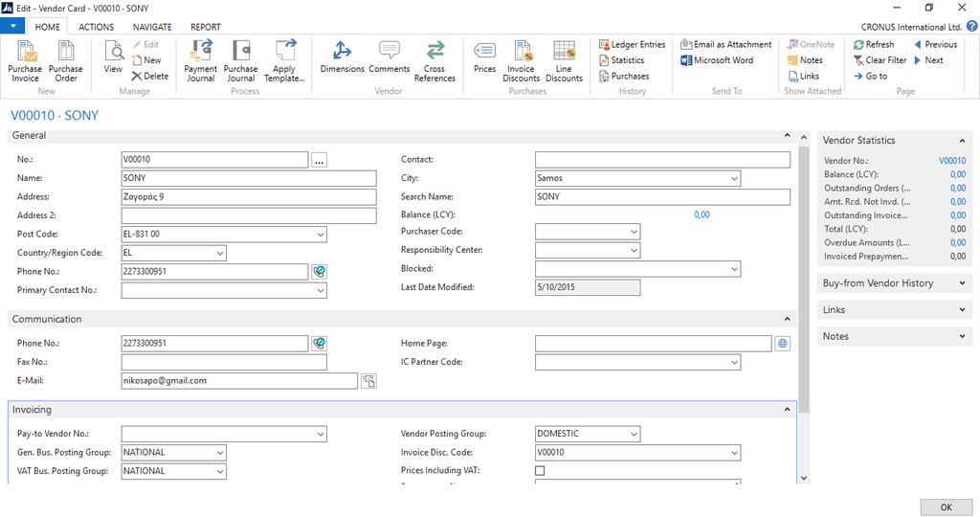
Task: Expand Buy-from Vendor History pane
Action: point(962,283)
